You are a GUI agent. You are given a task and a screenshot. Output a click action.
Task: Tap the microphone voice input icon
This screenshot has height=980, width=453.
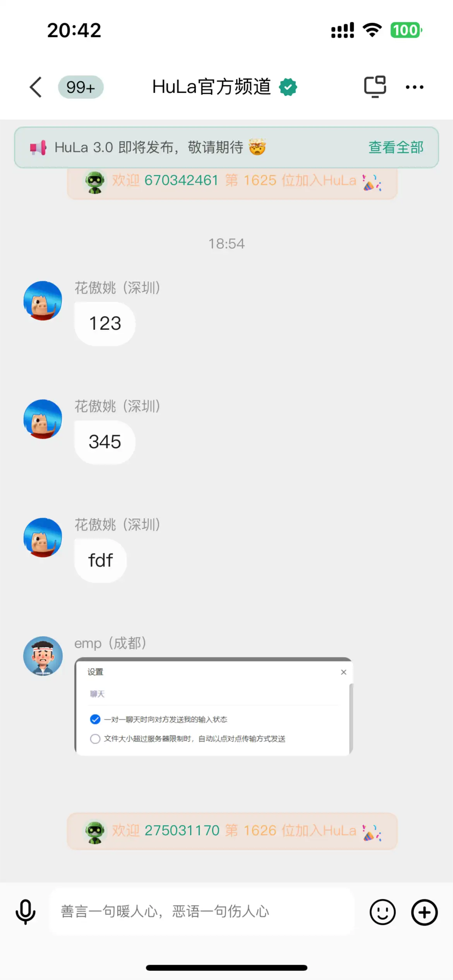pyautogui.click(x=26, y=912)
